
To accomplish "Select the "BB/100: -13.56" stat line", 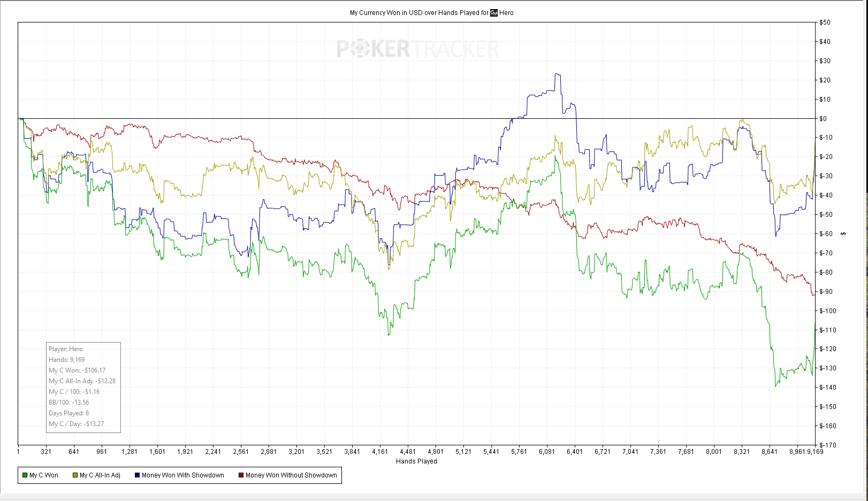I will 69,403.
